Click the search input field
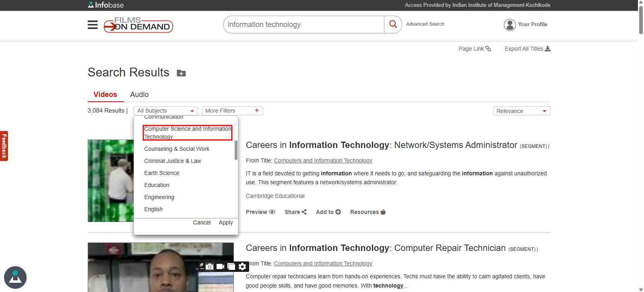The image size is (644, 292). tap(303, 25)
